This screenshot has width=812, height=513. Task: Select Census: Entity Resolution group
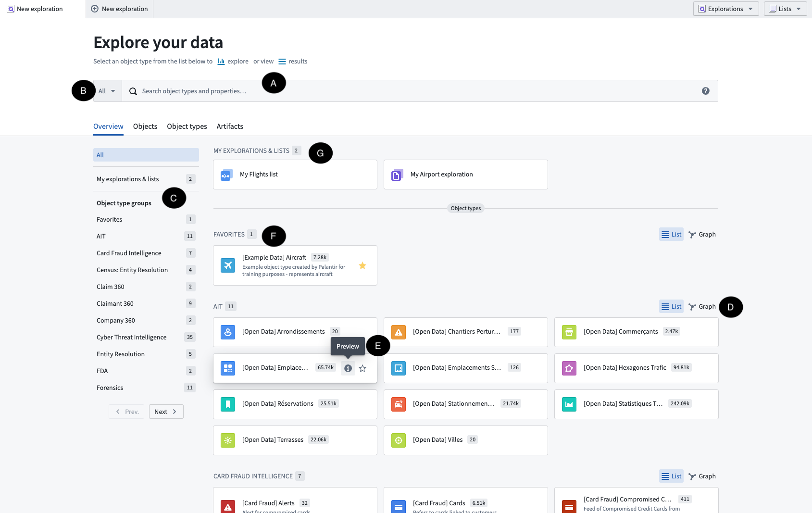click(146, 270)
